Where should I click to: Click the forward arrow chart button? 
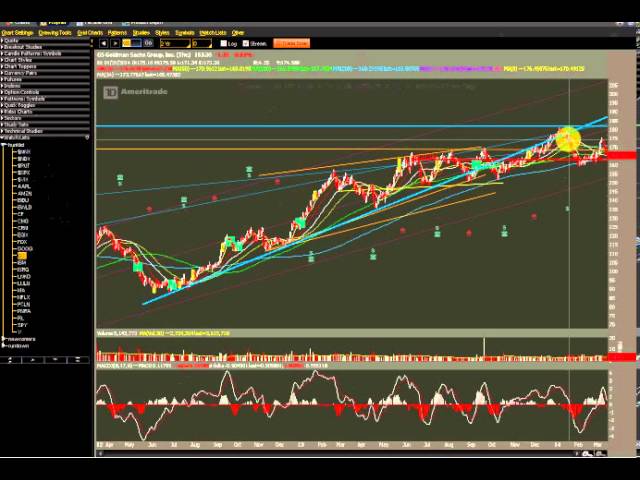tap(115, 43)
